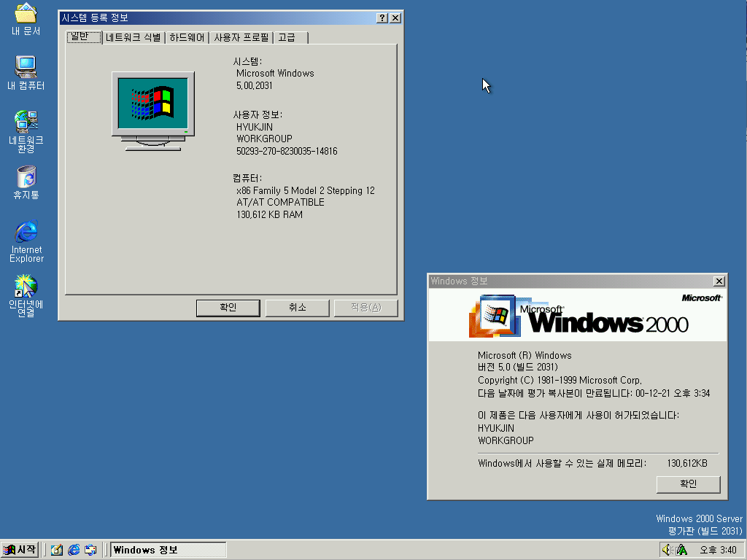The height and width of the screenshot is (560, 747).
Task: Click the disabled 적용(A) button
Action: pyautogui.click(x=366, y=308)
